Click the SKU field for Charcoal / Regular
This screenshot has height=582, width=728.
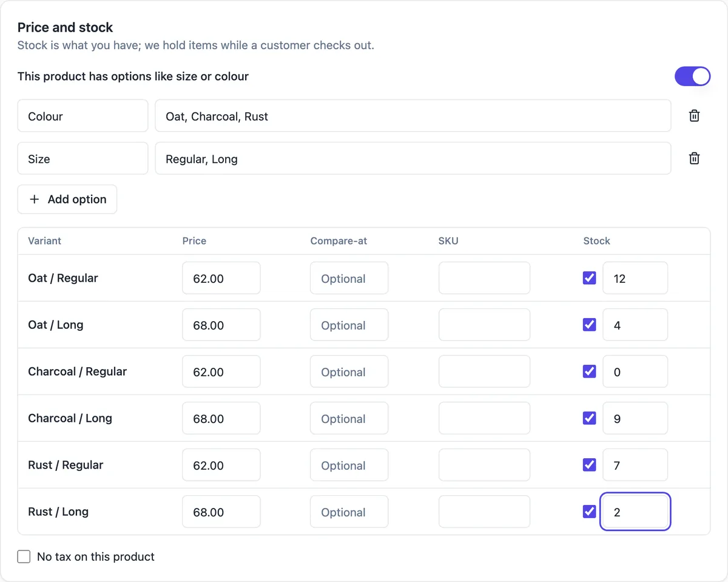pos(485,371)
